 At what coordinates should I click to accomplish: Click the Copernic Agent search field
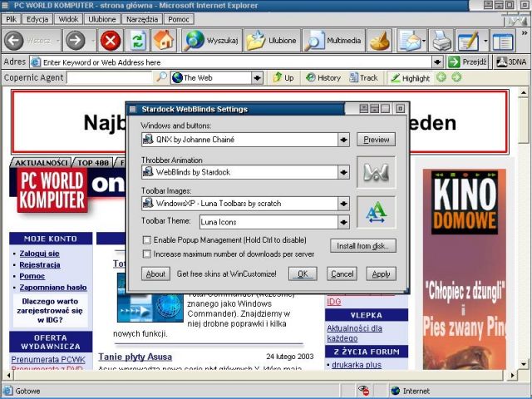coord(110,77)
